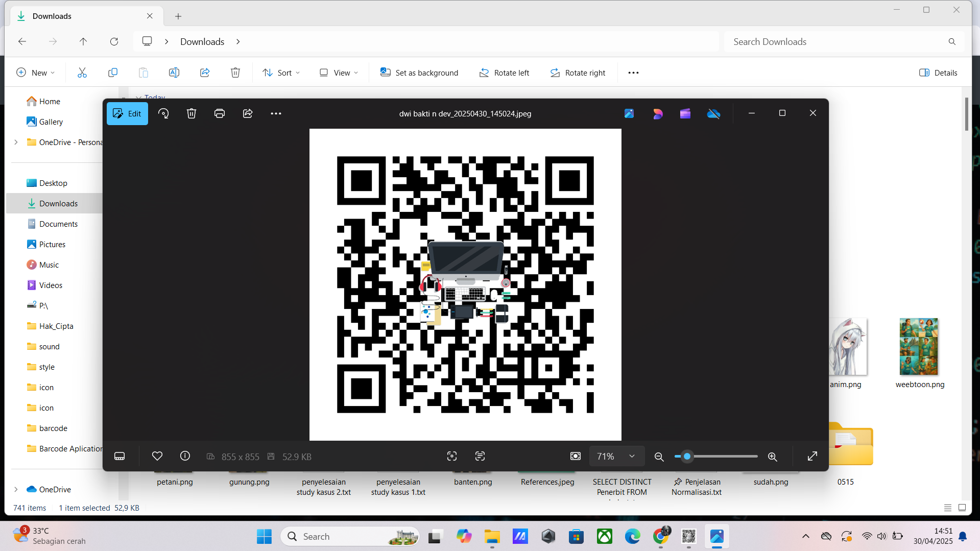The image size is (980, 551).
Task: Open Designer icon in Photos title bar
Action: [658, 113]
